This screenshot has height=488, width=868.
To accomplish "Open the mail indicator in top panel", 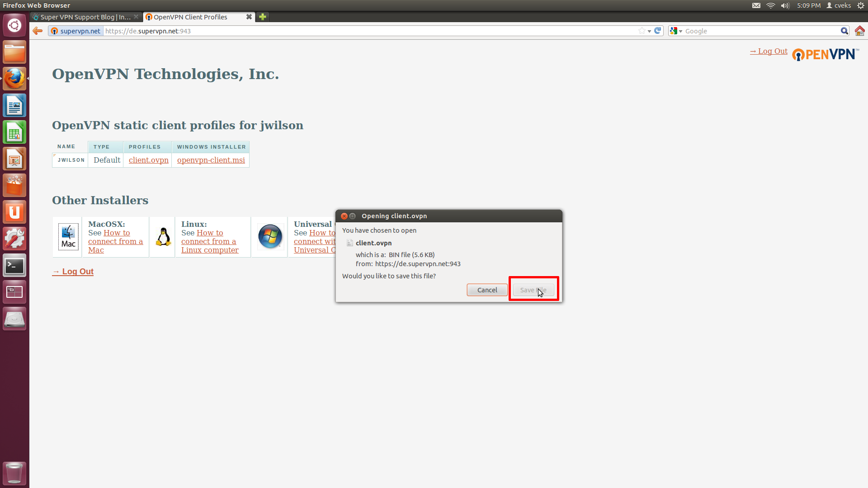I will (756, 5).
